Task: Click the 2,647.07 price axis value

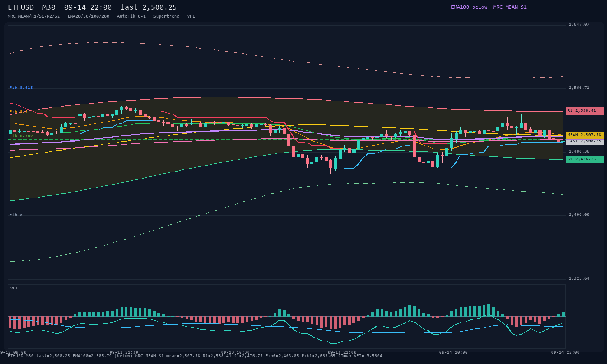Action: point(579,25)
